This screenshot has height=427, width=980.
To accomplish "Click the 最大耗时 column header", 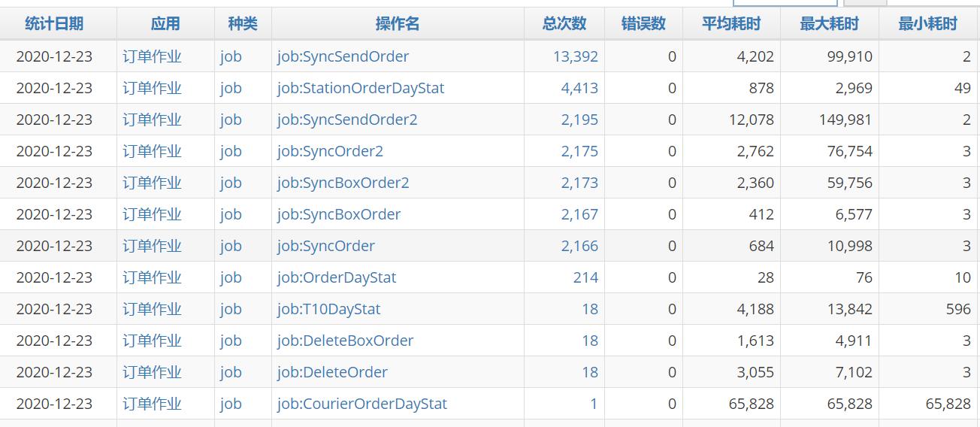I will (x=829, y=24).
